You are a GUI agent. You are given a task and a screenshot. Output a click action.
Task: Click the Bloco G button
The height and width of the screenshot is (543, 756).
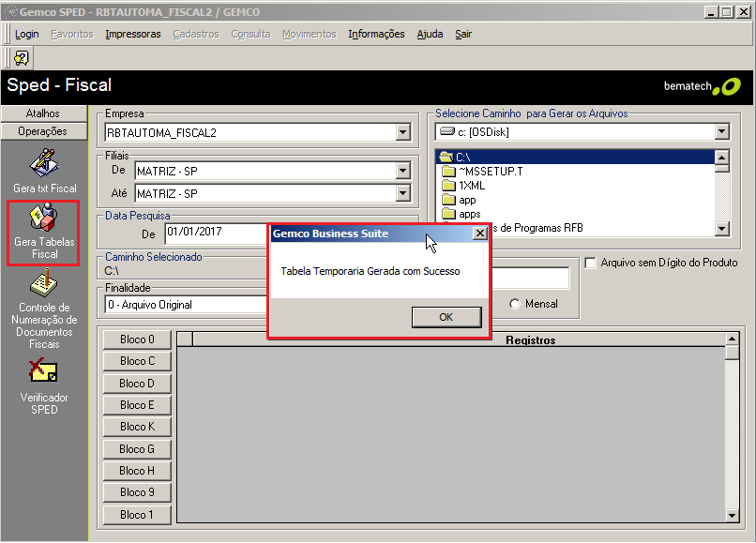pos(137,449)
